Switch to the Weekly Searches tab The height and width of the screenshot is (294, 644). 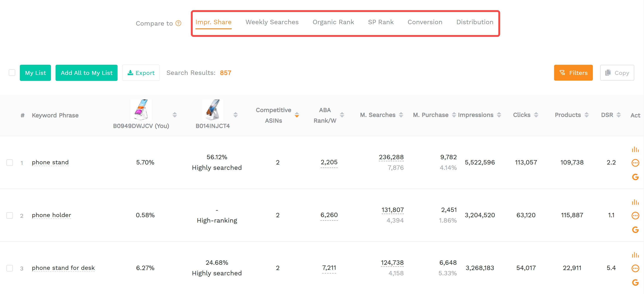click(272, 22)
